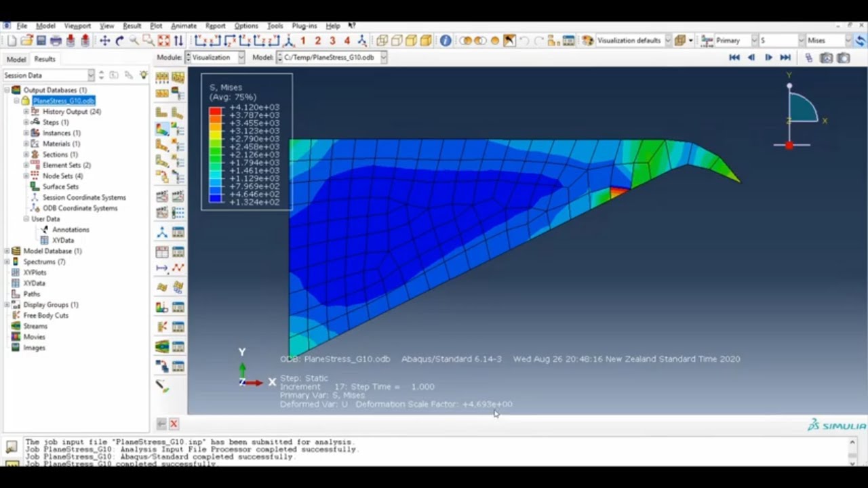Open the Tools menu

(x=275, y=26)
